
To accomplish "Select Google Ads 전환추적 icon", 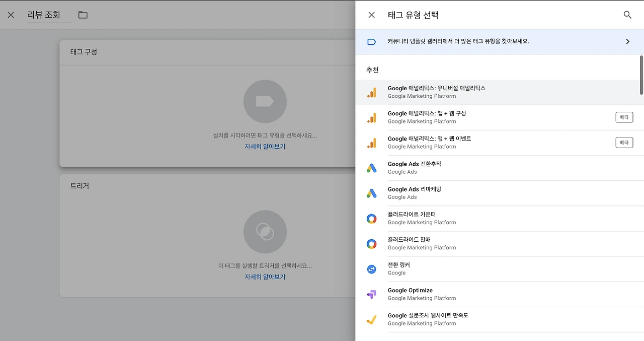I will pyautogui.click(x=371, y=168).
